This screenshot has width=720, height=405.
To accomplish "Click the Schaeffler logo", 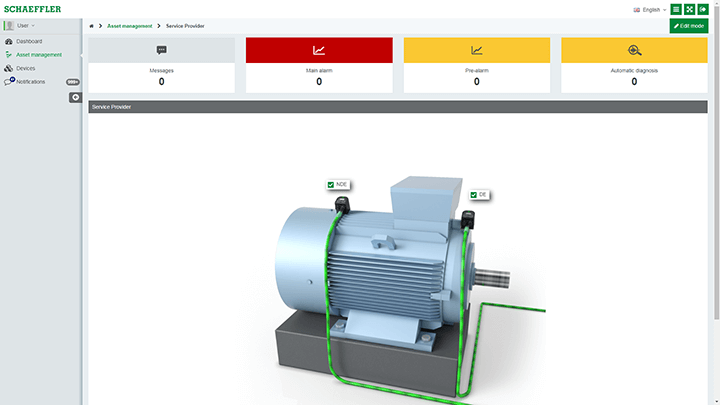I will click(32, 9).
